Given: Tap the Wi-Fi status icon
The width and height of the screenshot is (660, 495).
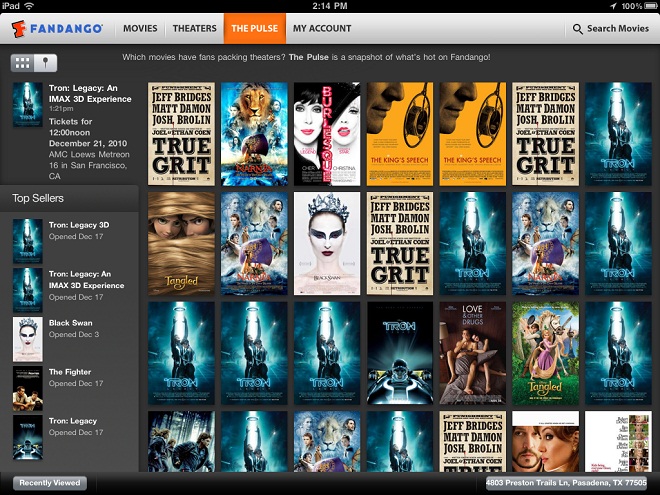Looking at the screenshot, I should (x=29, y=6).
